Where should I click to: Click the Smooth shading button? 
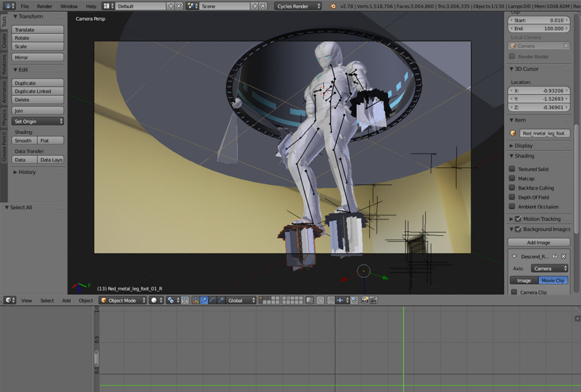coord(24,140)
